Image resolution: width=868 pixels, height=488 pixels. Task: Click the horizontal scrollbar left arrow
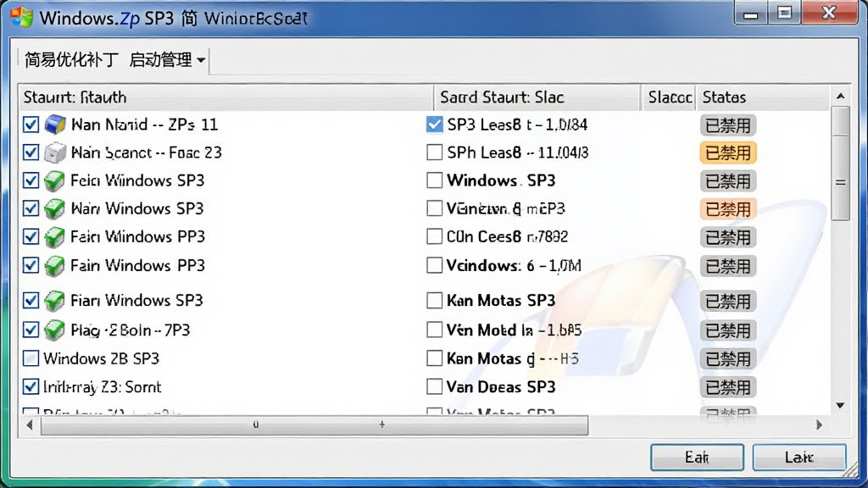30,425
